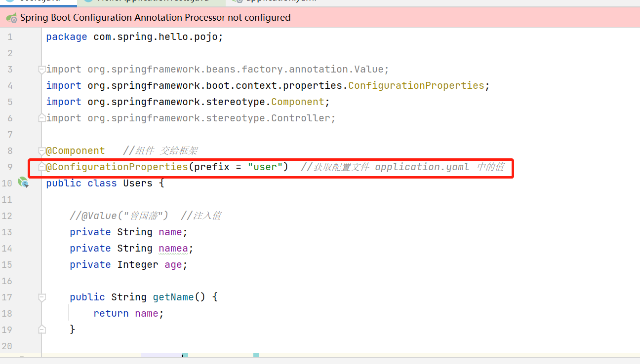
Task: Collapse the import block fold marker at line 3
Action: coord(42,69)
